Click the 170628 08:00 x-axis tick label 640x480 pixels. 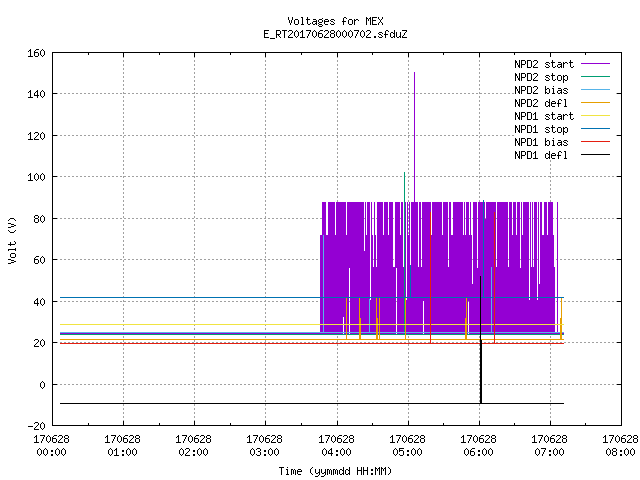(x=620, y=445)
